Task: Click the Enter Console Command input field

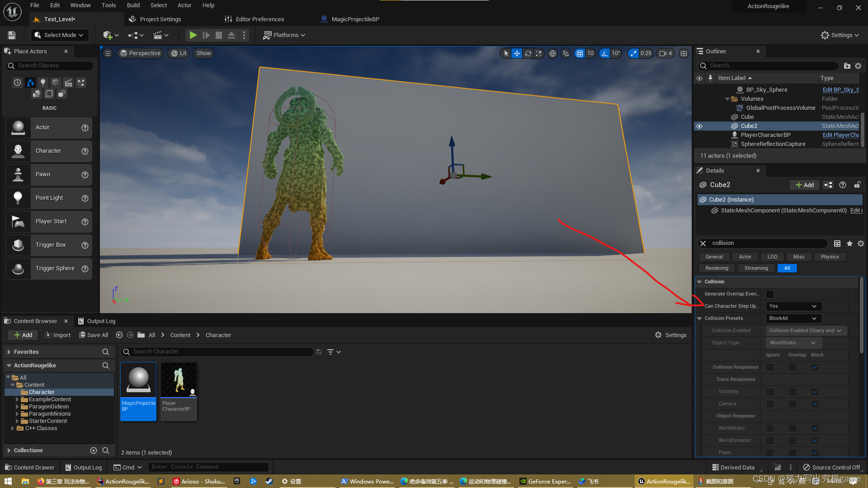Action: coord(208,467)
